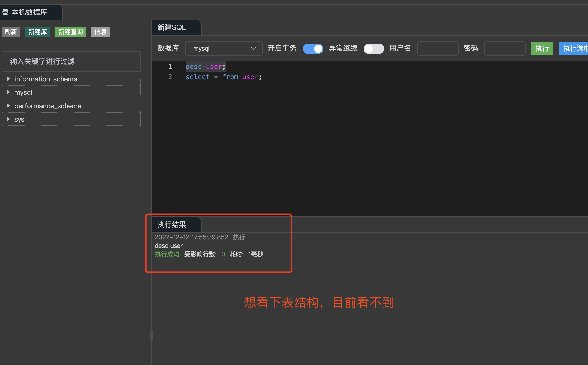The image size is (588, 365).
Task: Expand the performance_schema tree arrow
Action: tap(9, 106)
